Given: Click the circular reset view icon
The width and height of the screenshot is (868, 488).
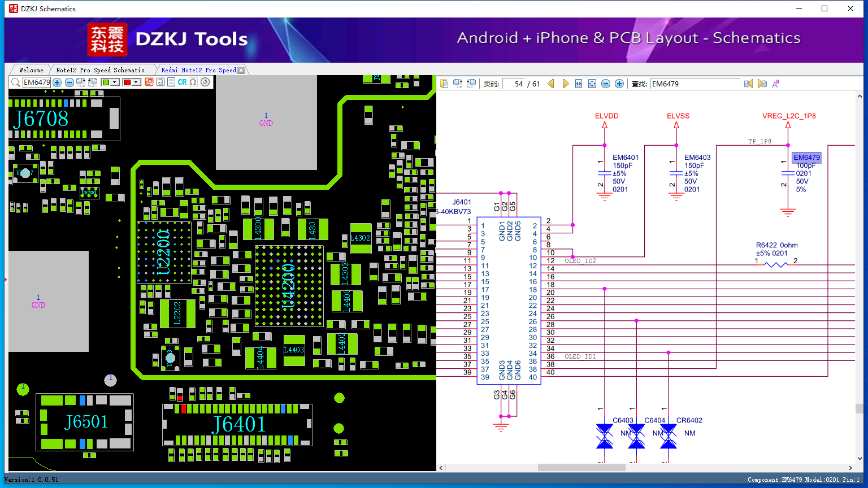Looking at the screenshot, I should pos(205,82).
